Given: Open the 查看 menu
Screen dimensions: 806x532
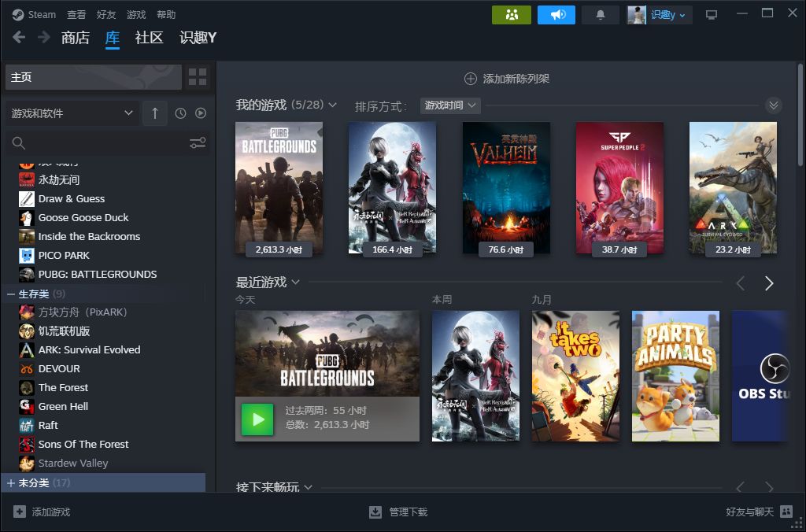Looking at the screenshot, I should coord(76,14).
